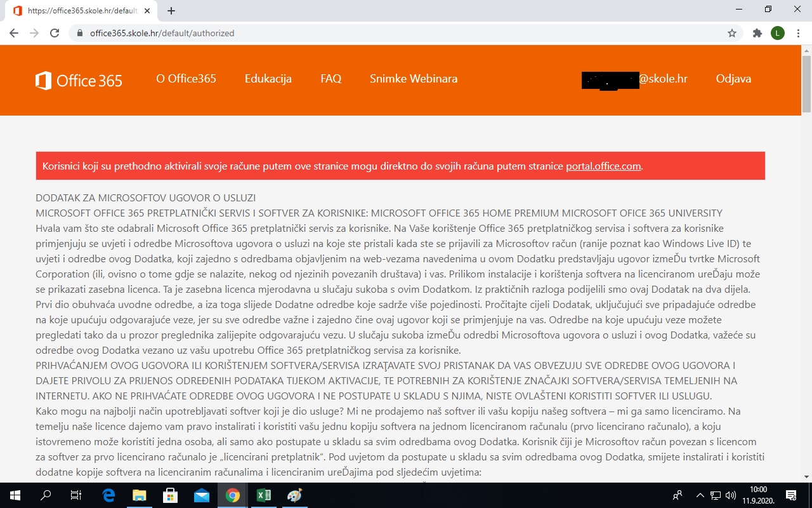The height and width of the screenshot is (508, 812).
Task: Click the address bar URL field
Action: click(406, 33)
